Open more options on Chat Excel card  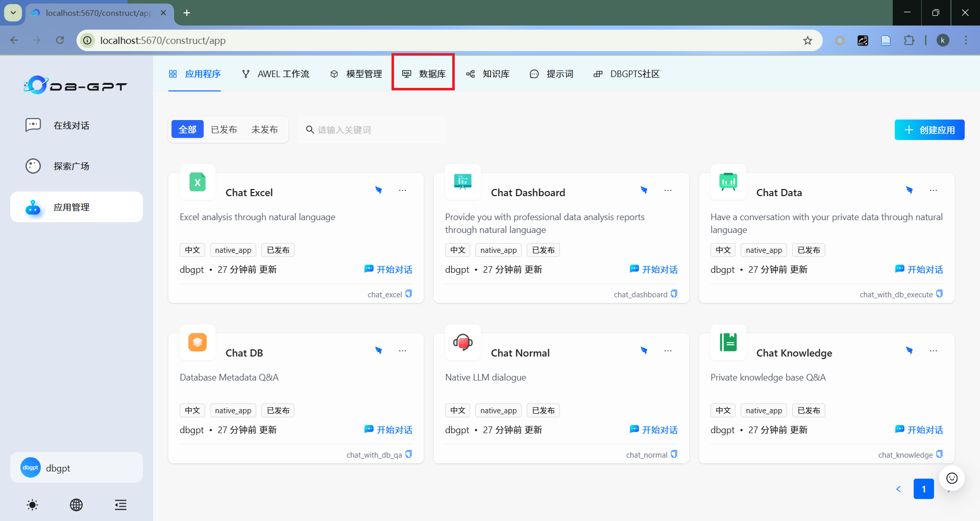[403, 191]
